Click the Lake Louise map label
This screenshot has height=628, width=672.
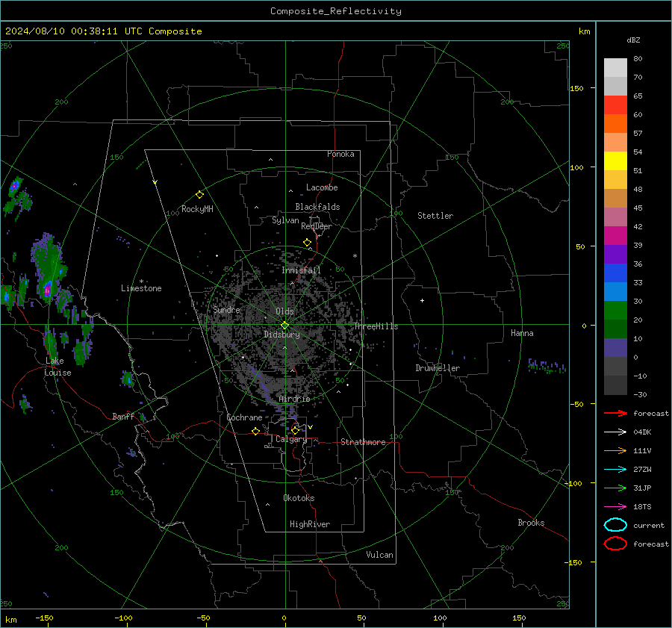pyautogui.click(x=57, y=367)
